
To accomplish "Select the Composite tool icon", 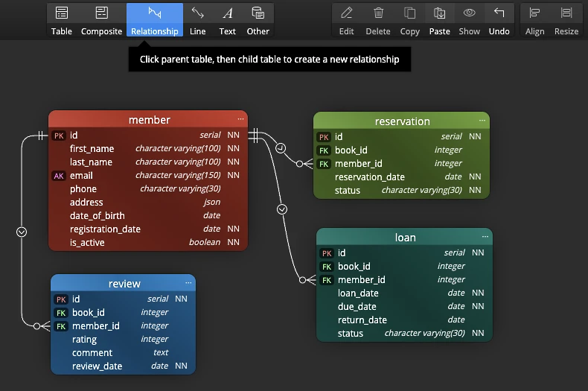I will (x=101, y=13).
